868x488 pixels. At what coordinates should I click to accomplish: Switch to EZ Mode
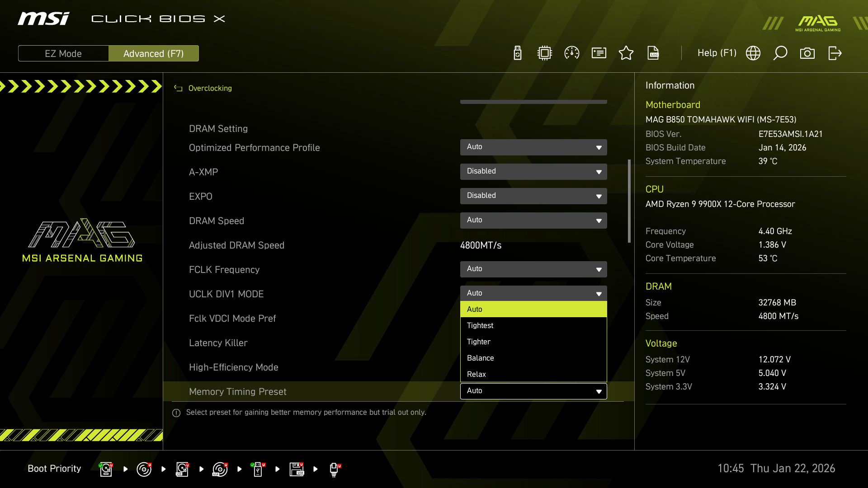63,53
